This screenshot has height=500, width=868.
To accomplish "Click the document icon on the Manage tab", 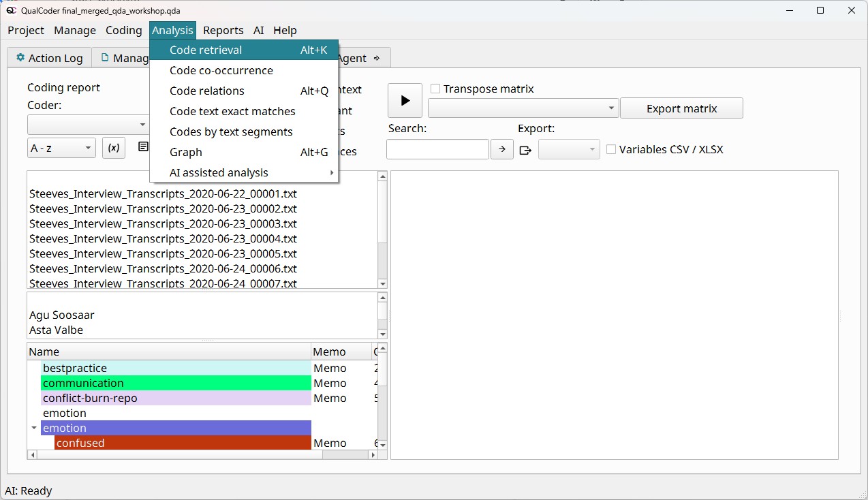I will [105, 58].
